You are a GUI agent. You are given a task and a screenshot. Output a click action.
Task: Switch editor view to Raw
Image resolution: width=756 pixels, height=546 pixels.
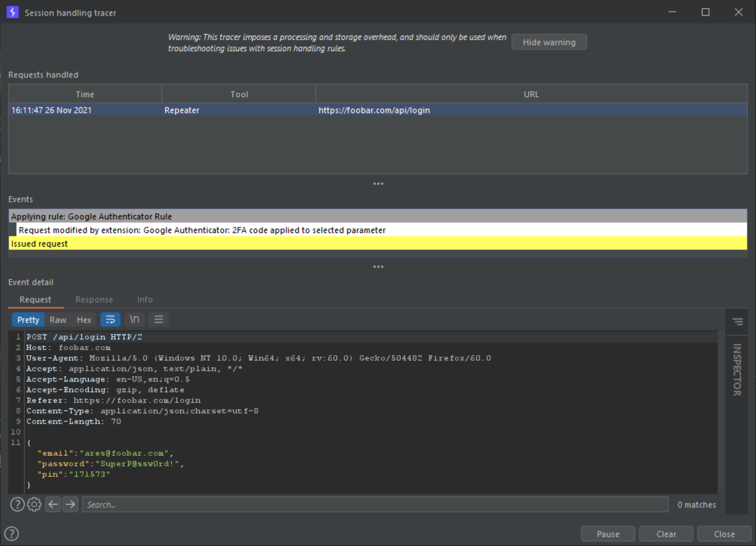(x=58, y=320)
